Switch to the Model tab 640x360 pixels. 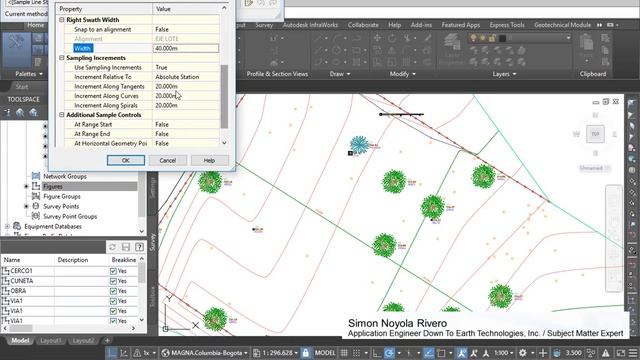20,340
